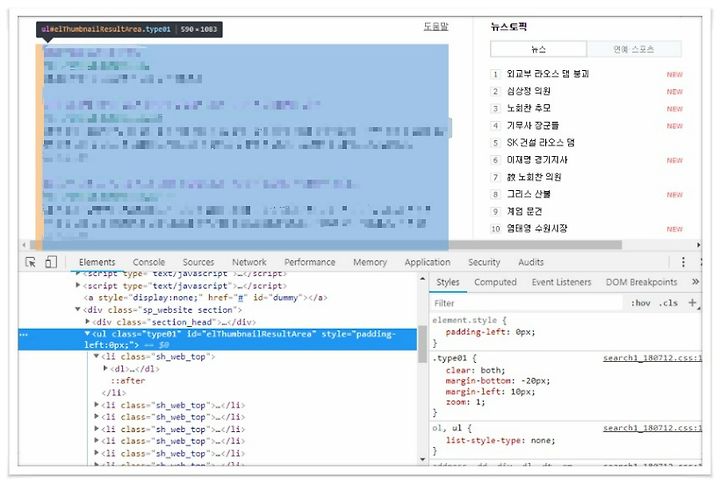
Task: Select the Styles pane tab
Action: 448,282
